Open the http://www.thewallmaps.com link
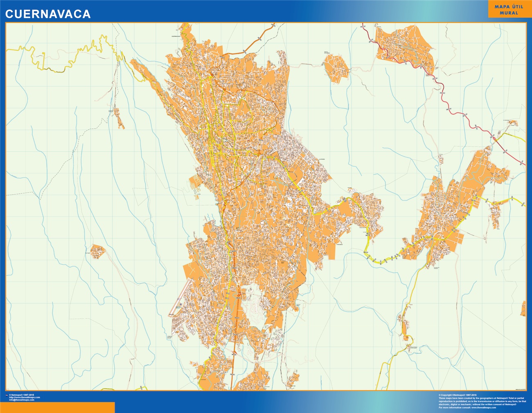 (25, 397)
